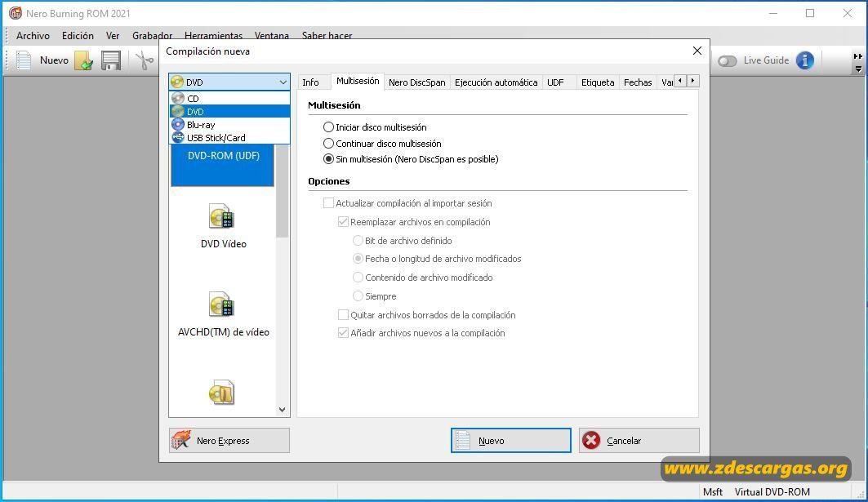
Task: Click the Nuevo button in the dialog
Action: tap(511, 441)
